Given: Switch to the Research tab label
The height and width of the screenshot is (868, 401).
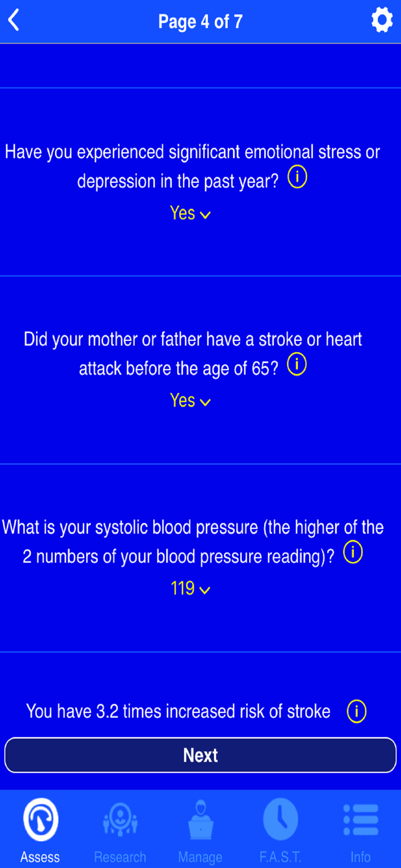Looking at the screenshot, I should pos(120,857).
